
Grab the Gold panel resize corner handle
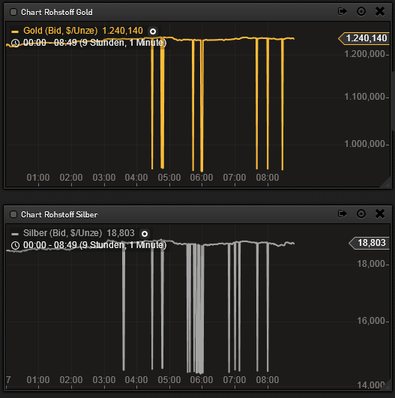point(386,182)
